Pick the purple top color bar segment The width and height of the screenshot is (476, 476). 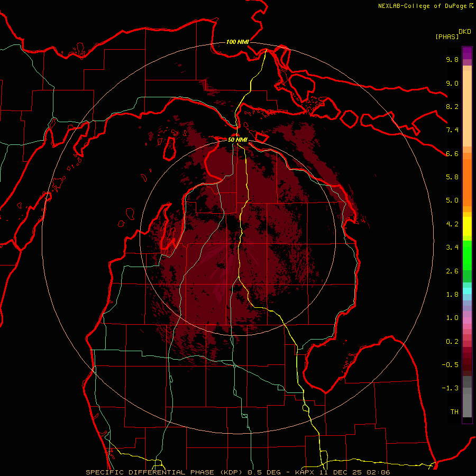(x=467, y=53)
